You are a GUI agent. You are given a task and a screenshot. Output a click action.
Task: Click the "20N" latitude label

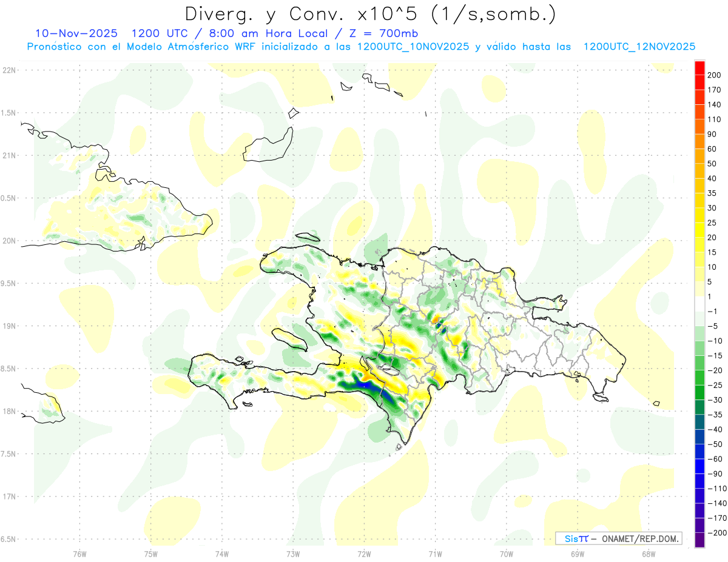[9, 241]
